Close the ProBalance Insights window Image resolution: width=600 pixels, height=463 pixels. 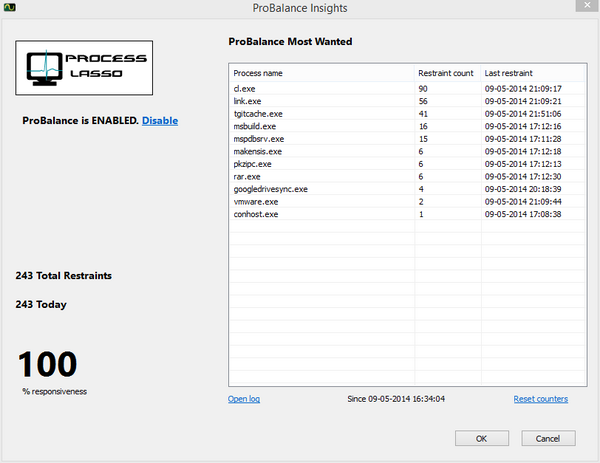click(587, 5)
